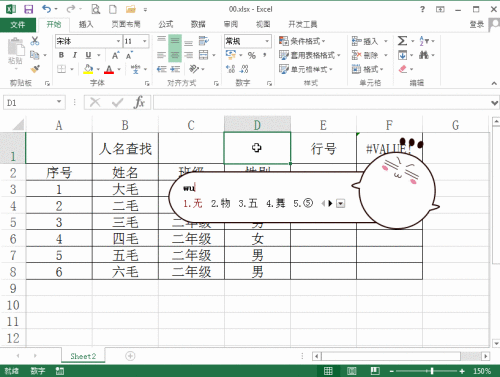The width and height of the screenshot is (500, 377).
Task: Open the borders dropdown arrow
Action: pos(72,69)
